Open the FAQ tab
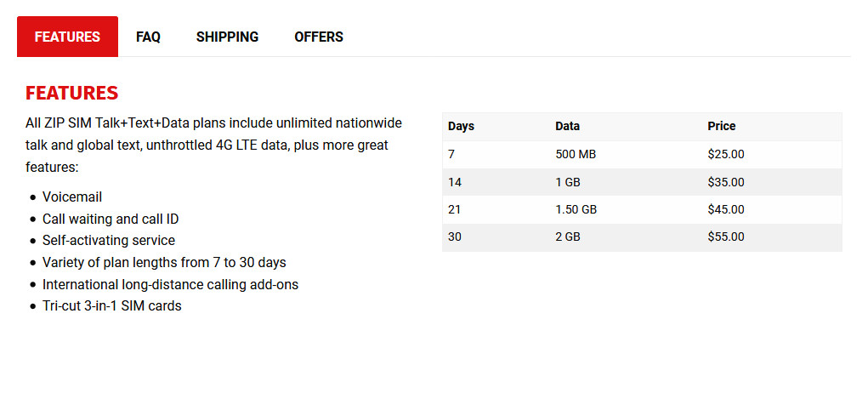 coord(149,37)
